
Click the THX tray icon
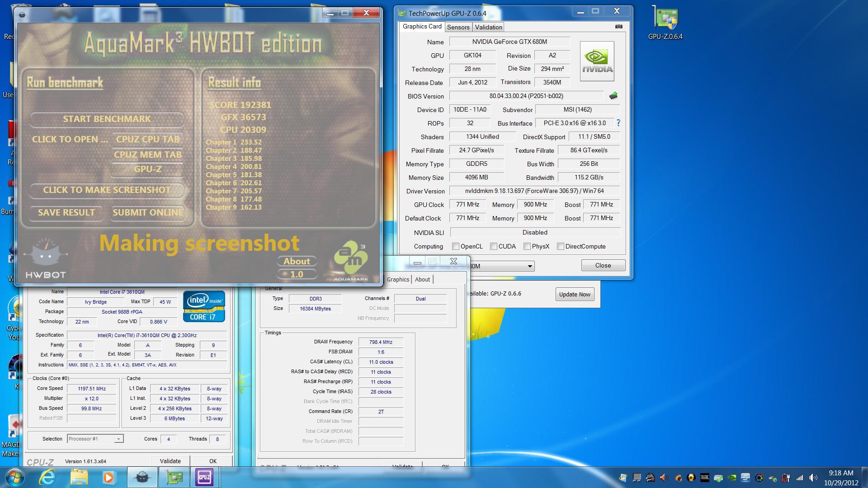705,478
